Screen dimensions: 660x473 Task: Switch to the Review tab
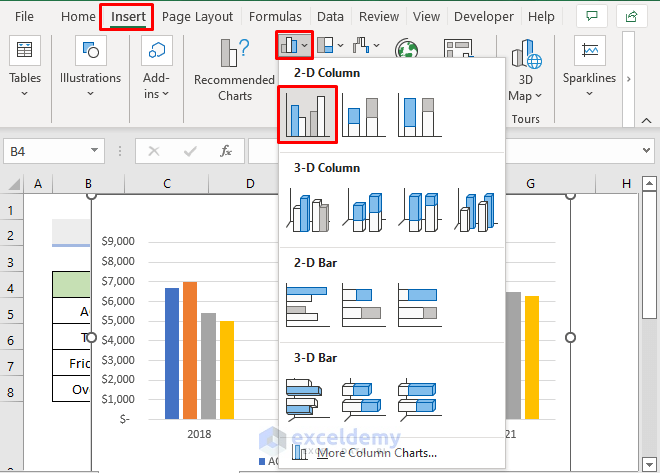(379, 16)
